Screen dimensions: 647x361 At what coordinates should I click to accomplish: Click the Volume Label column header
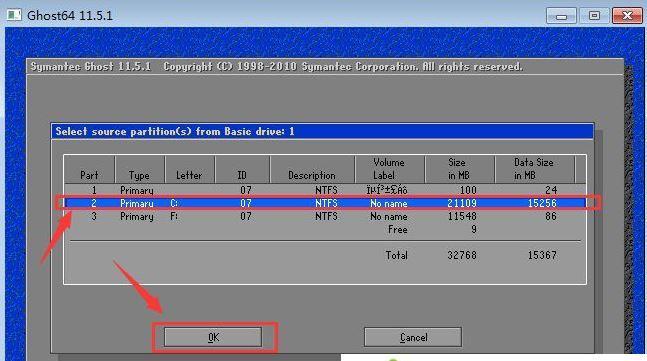[389, 169]
